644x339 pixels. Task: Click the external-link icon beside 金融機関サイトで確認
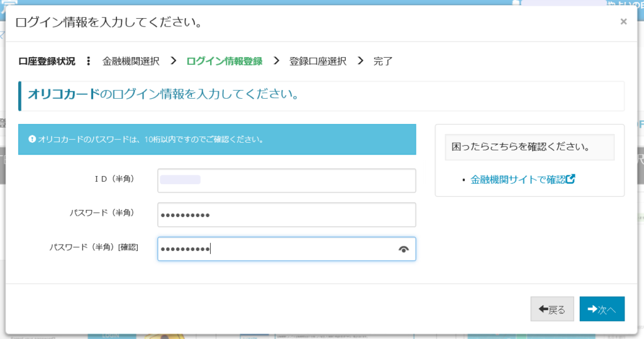click(x=570, y=179)
